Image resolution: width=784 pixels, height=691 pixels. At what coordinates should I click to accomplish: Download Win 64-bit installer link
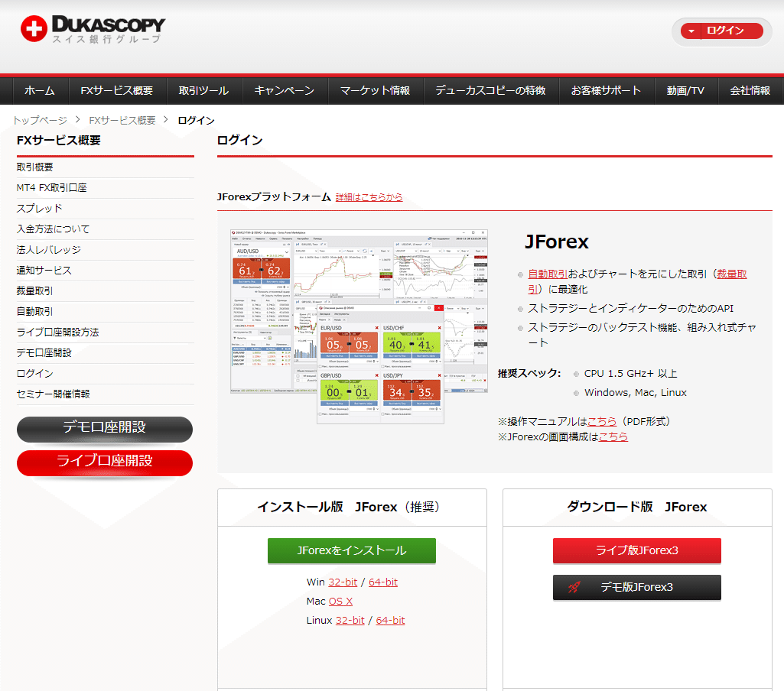coord(383,582)
